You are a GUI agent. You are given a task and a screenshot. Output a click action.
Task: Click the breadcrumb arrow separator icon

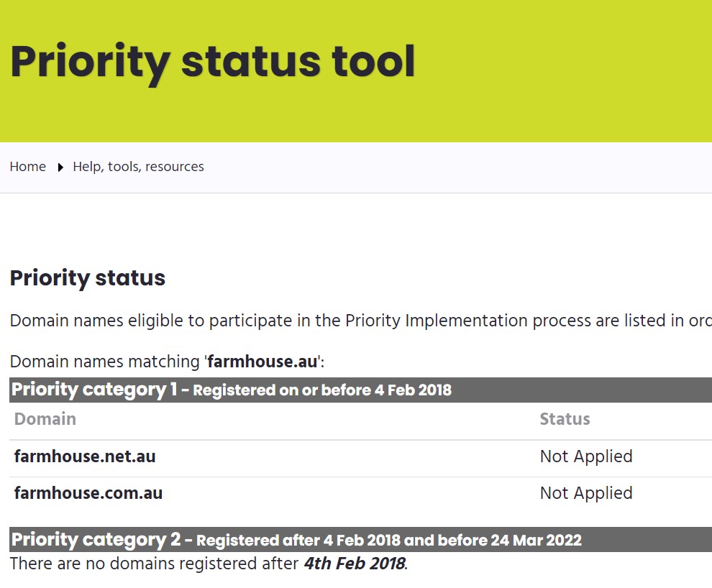coord(60,167)
